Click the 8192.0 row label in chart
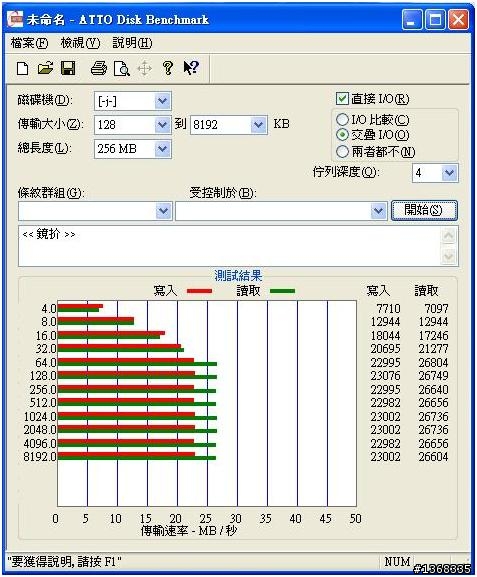 click(x=40, y=457)
